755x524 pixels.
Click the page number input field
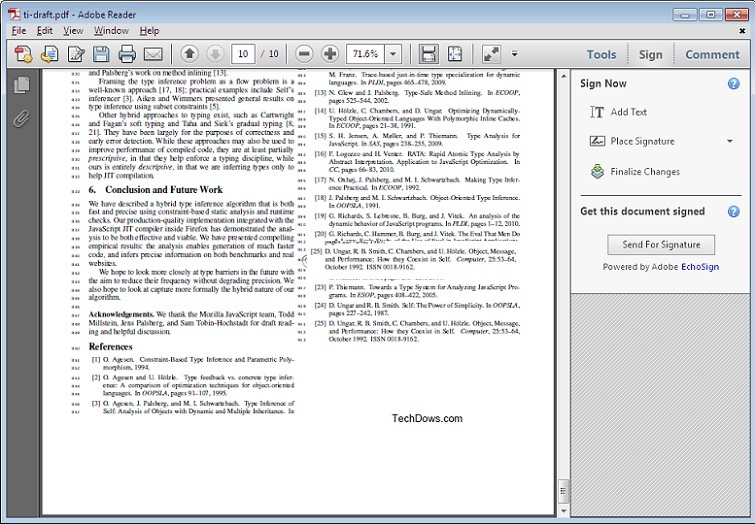pyautogui.click(x=242, y=54)
